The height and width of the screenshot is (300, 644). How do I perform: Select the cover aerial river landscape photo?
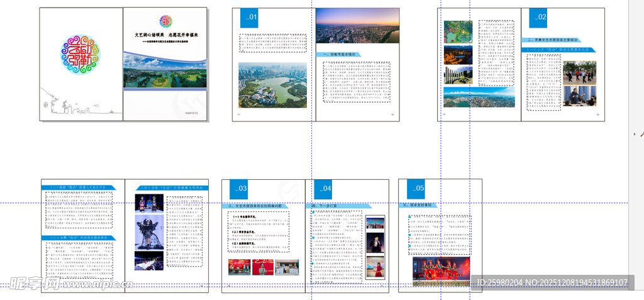click(x=165, y=70)
